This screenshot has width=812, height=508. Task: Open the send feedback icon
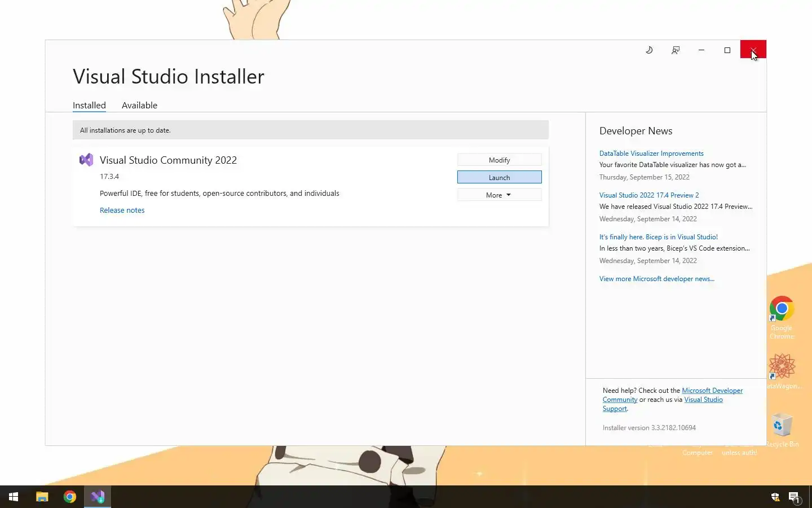tap(675, 50)
